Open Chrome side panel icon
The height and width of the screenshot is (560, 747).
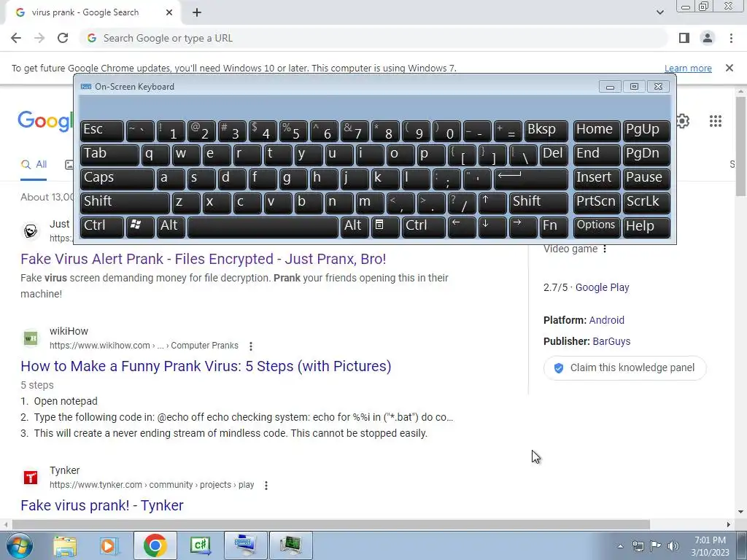click(684, 38)
